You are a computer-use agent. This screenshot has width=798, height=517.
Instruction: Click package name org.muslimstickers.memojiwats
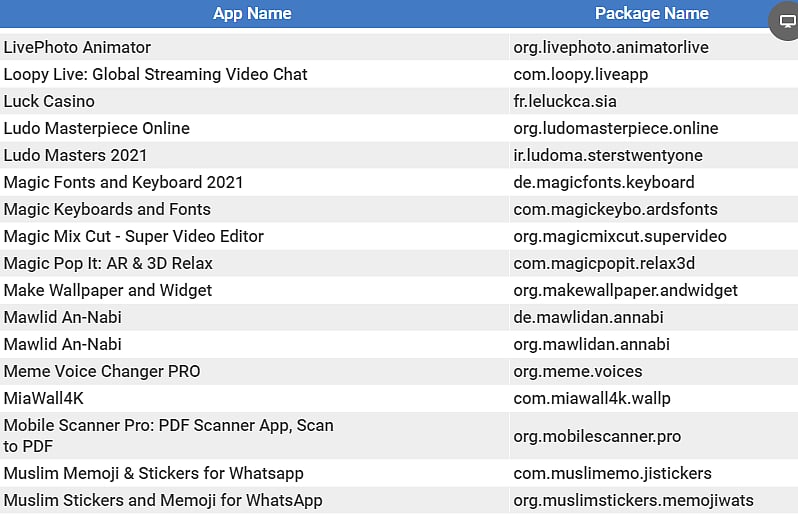coord(633,500)
